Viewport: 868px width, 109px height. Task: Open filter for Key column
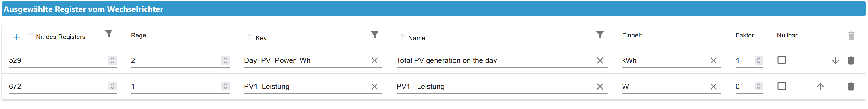pyautogui.click(x=374, y=35)
